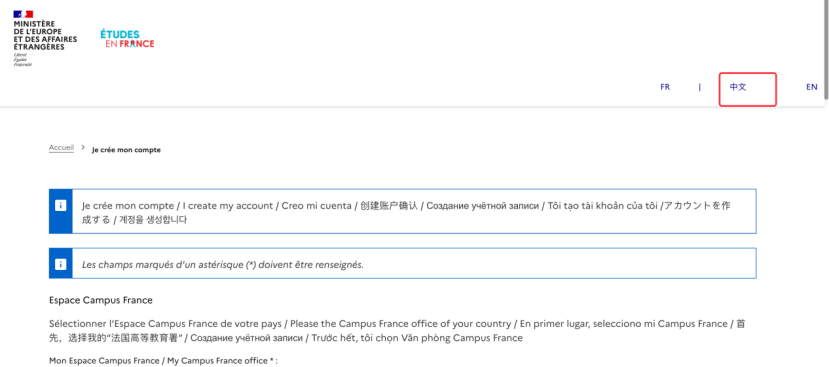The image size is (829, 367).
Task: Click the multilingual account creation banner text
Action: (406, 212)
